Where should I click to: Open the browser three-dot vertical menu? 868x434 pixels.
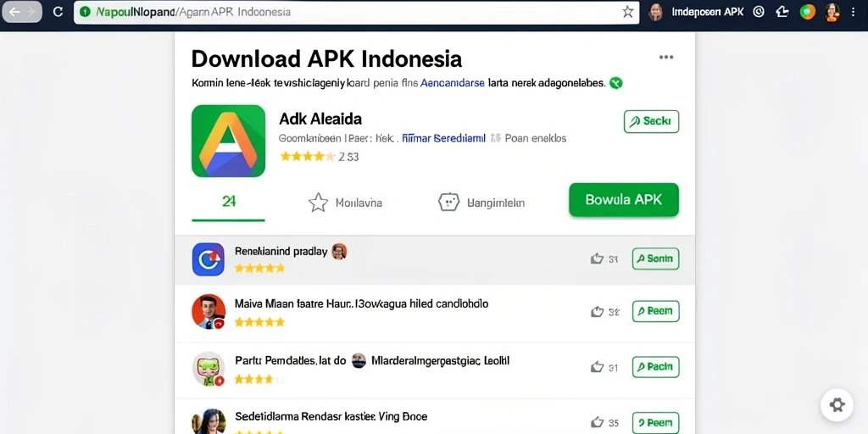[853, 12]
